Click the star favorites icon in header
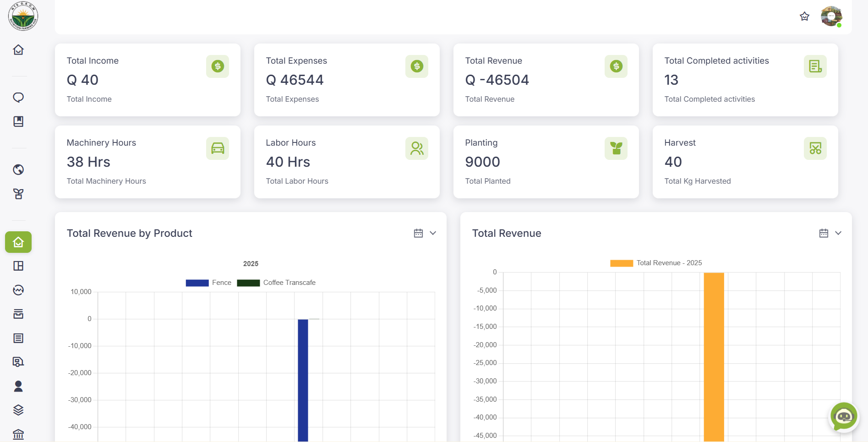868x442 pixels. pos(804,16)
